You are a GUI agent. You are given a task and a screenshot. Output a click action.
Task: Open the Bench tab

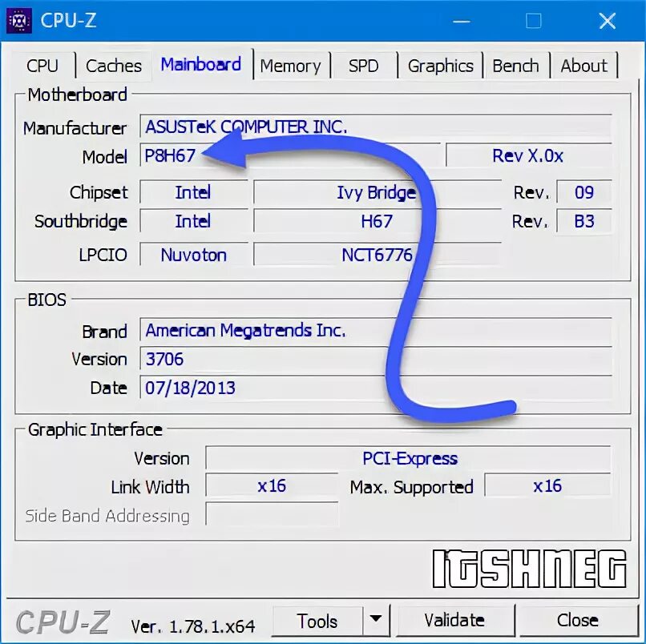pyautogui.click(x=516, y=66)
